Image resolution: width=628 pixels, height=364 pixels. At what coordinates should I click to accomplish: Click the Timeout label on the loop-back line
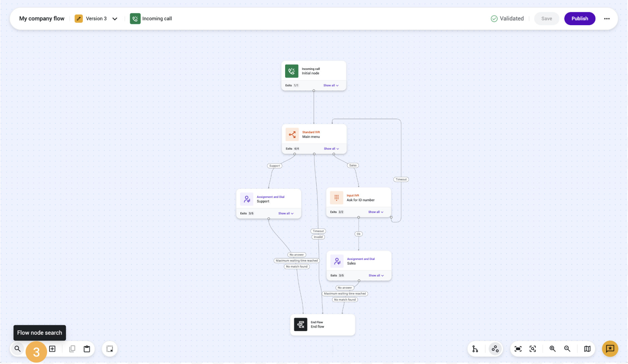[401, 179]
